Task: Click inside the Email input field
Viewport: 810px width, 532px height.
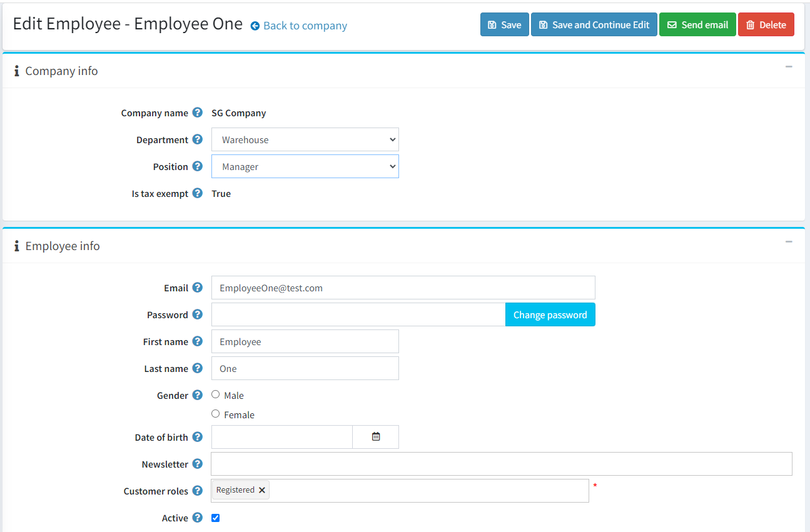Action: 403,287
